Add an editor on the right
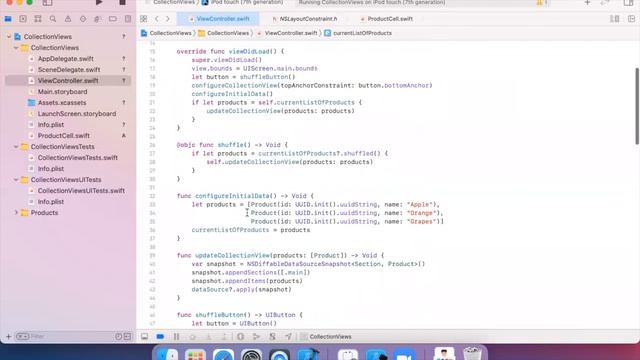This screenshot has width=640, height=360. pyautogui.click(x=631, y=19)
